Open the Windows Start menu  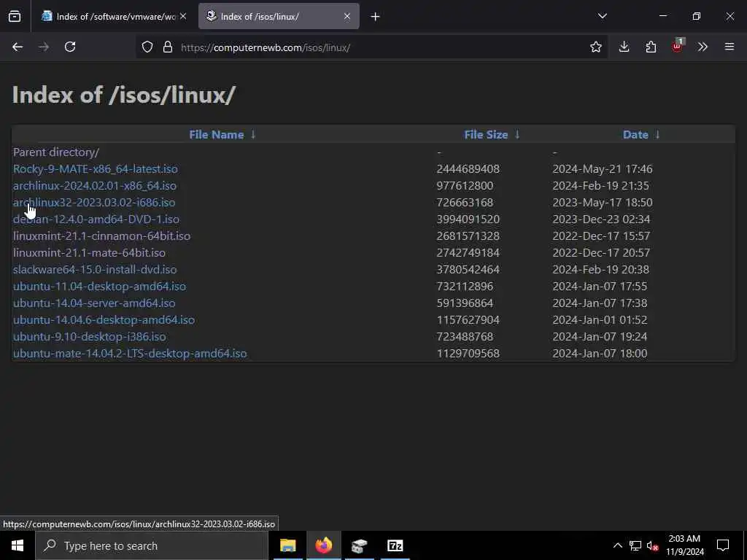18,545
